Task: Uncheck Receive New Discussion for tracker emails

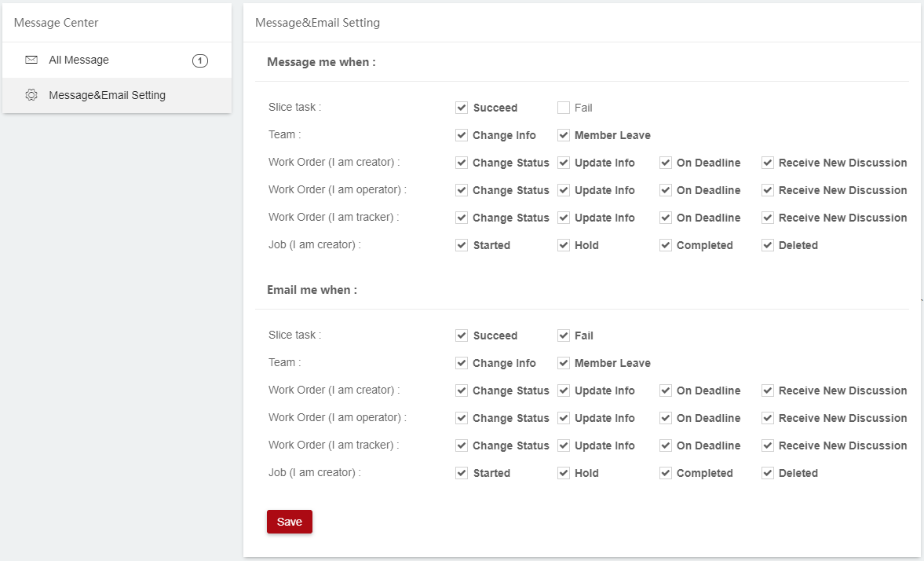Action: 768,445
